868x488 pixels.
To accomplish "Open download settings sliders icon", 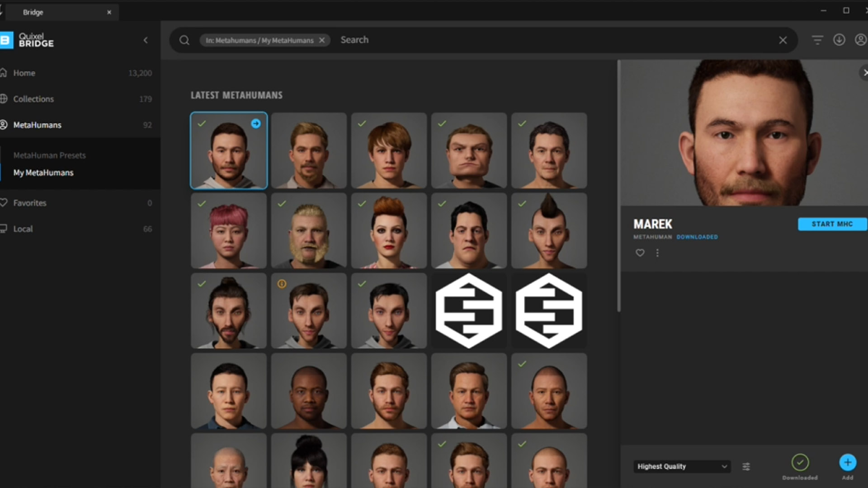I will coord(746,466).
